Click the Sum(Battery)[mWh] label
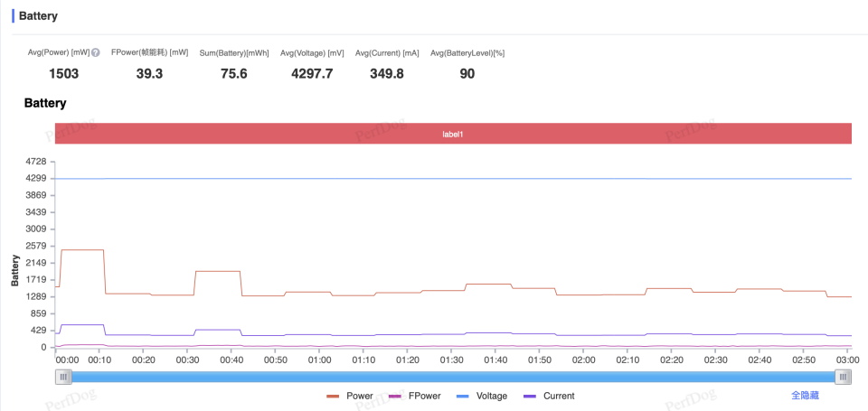868x411 pixels. click(234, 53)
